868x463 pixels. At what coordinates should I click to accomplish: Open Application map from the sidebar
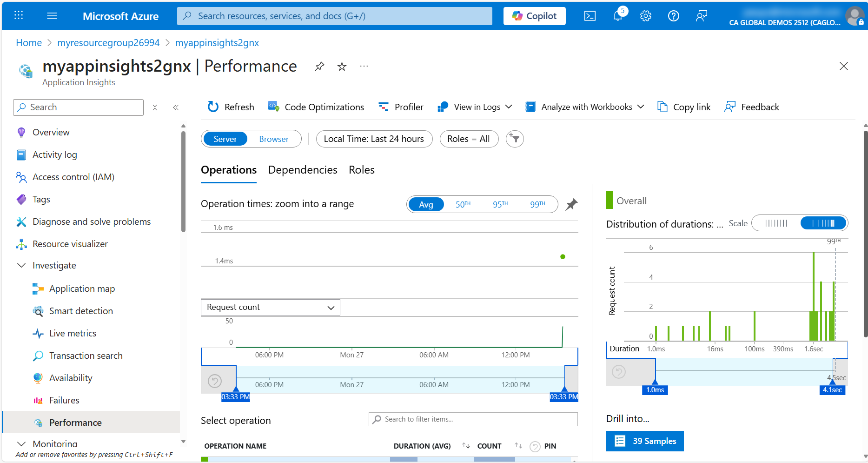[81, 289]
